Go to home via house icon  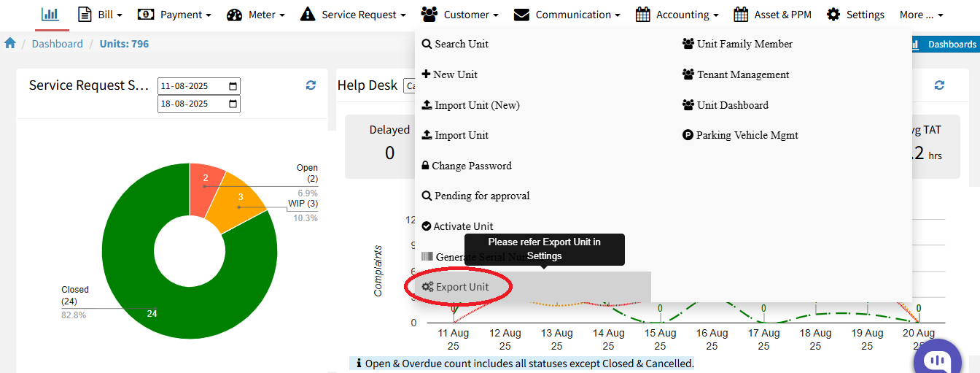pos(10,44)
